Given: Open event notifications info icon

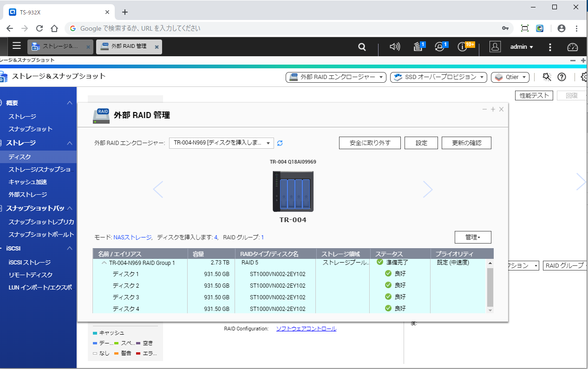Looking at the screenshot, I should click(x=463, y=47).
